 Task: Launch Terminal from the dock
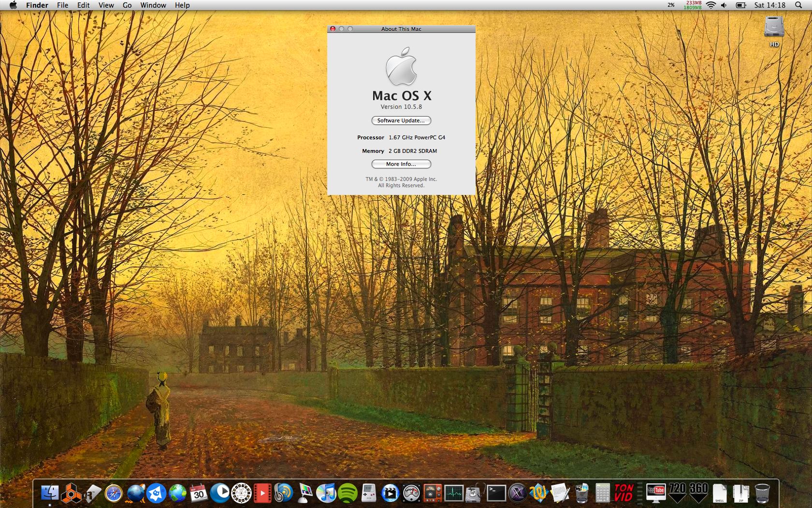pyautogui.click(x=496, y=493)
